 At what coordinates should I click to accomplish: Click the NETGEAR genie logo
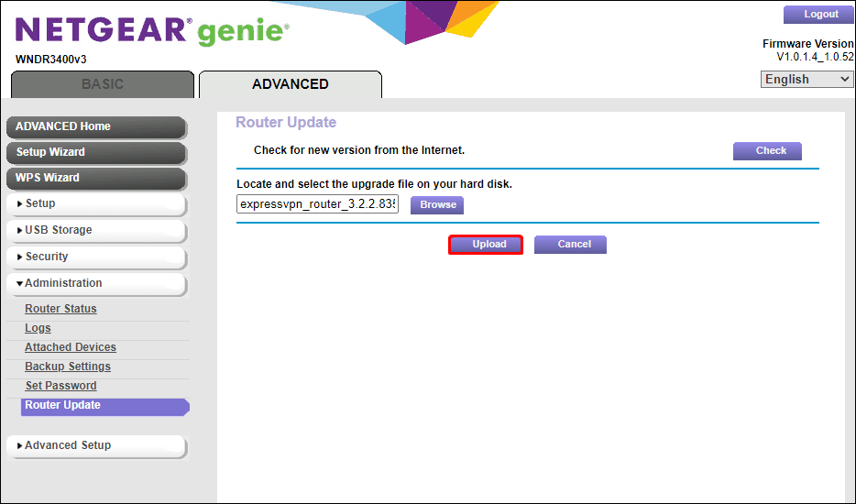click(x=152, y=31)
